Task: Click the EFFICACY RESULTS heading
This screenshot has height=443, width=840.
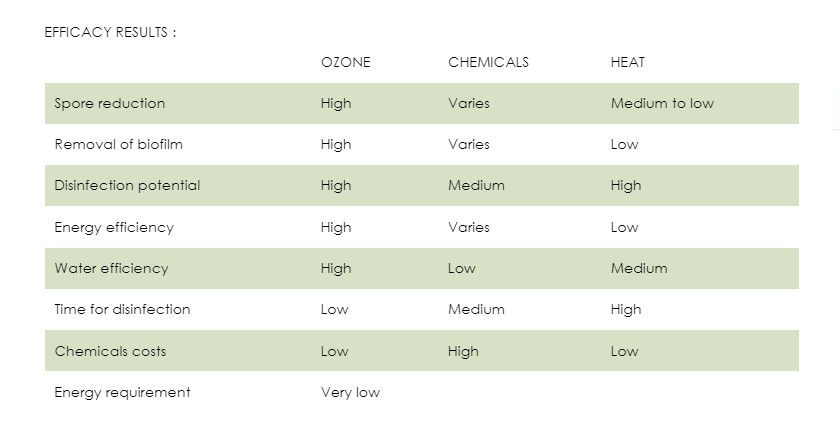Action: [x=110, y=33]
